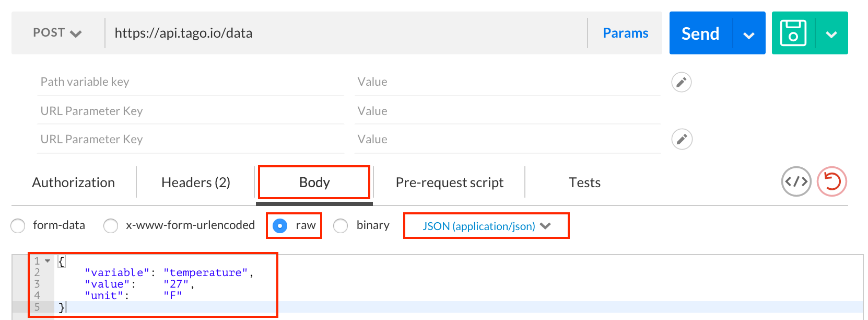Click the "unit" key on line 4
The height and width of the screenshot is (320, 868).
(x=104, y=295)
